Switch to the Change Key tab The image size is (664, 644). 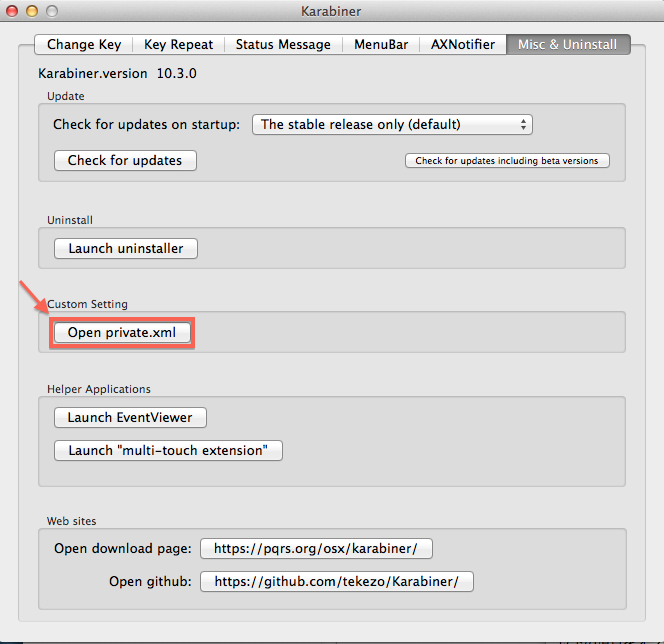(84, 44)
